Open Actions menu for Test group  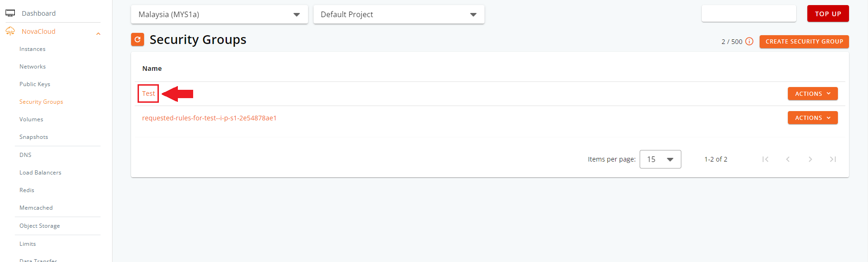pyautogui.click(x=812, y=94)
